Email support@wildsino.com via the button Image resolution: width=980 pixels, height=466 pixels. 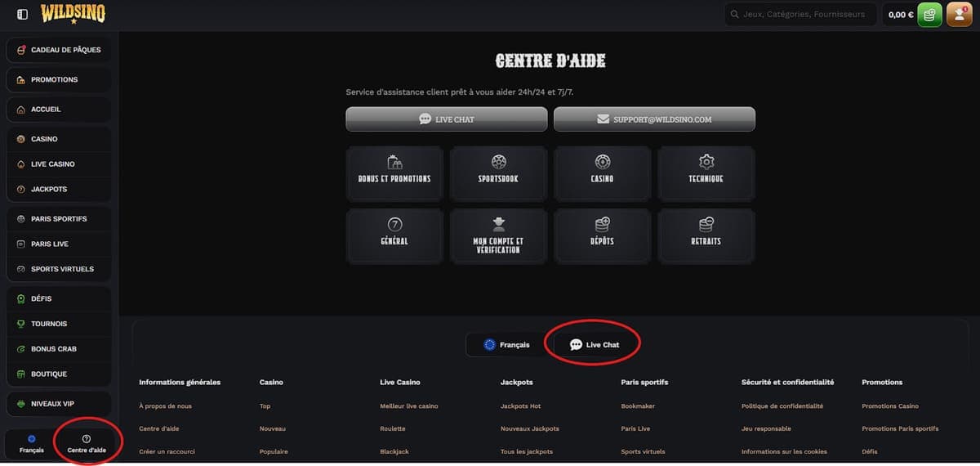click(654, 119)
